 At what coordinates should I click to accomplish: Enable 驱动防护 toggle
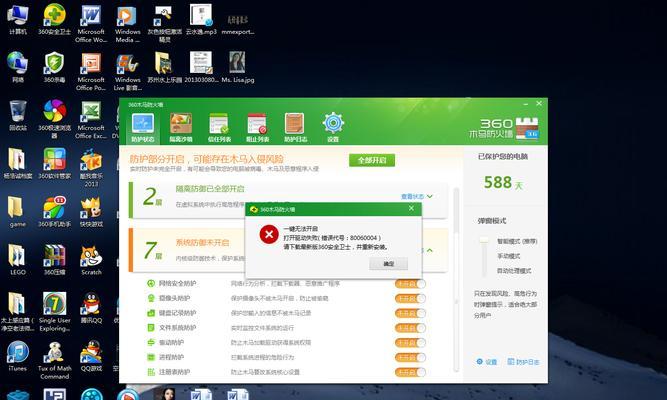click(x=410, y=343)
